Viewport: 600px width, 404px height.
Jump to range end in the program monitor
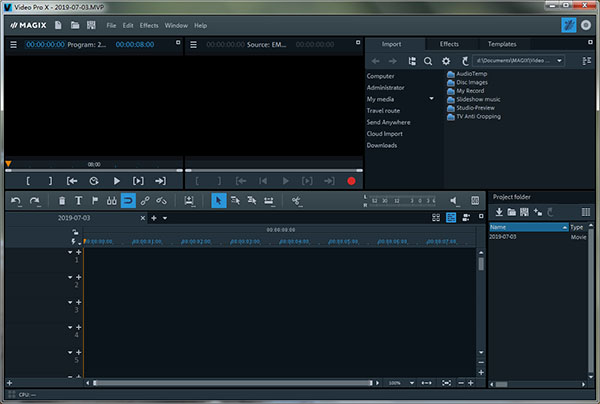pyautogui.click(x=160, y=181)
